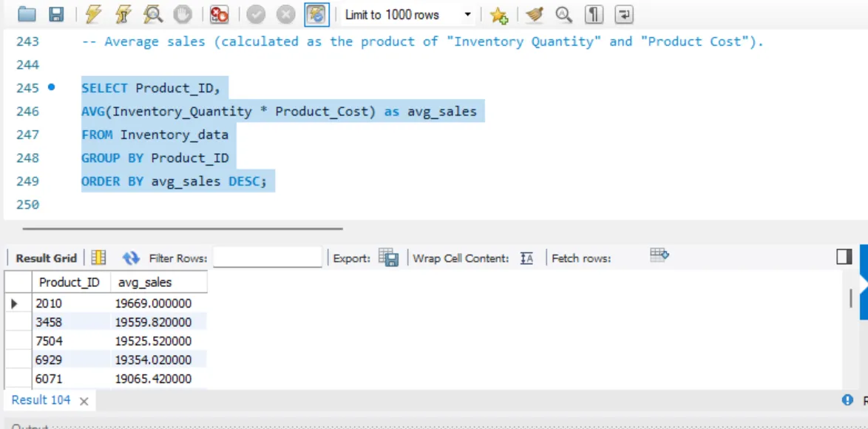Click the statement marker dot at line 245
868x429 pixels.
[x=52, y=87]
